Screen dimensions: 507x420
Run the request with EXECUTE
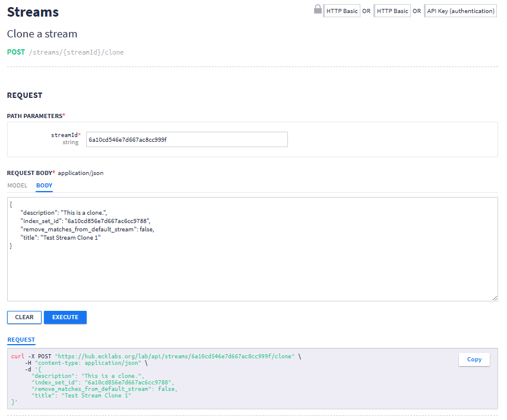65,317
